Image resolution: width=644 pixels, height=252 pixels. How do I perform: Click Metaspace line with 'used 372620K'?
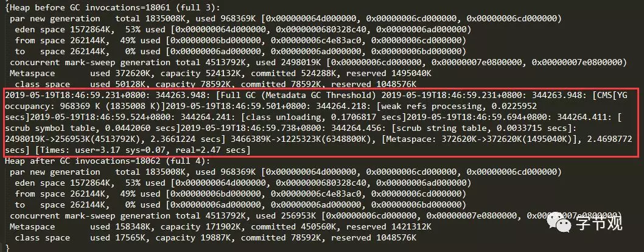point(220,74)
